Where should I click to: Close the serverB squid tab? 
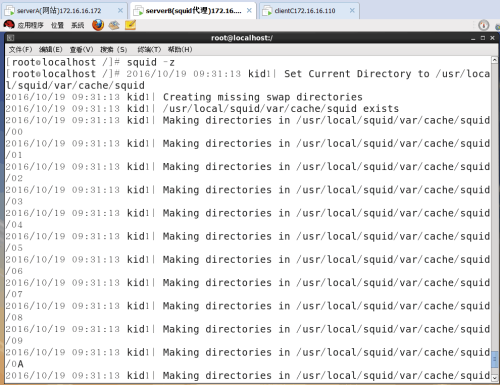[x=249, y=11]
